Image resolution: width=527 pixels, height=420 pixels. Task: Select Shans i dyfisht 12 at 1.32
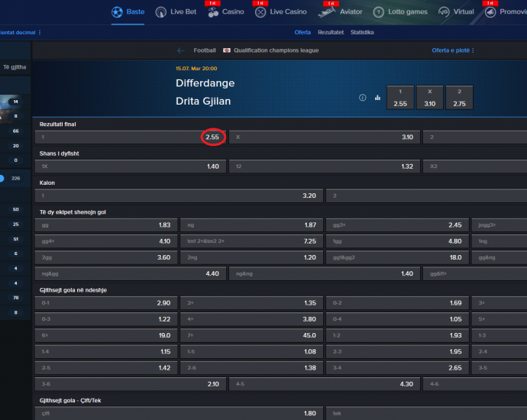point(325,166)
